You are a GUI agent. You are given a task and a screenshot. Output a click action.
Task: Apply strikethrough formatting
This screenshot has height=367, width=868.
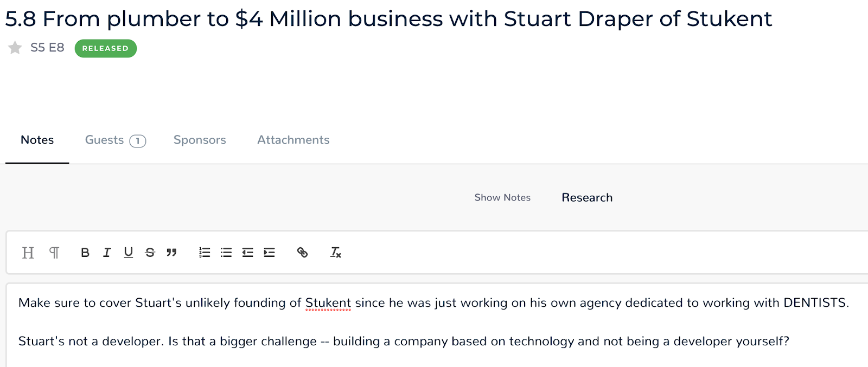[x=150, y=253]
